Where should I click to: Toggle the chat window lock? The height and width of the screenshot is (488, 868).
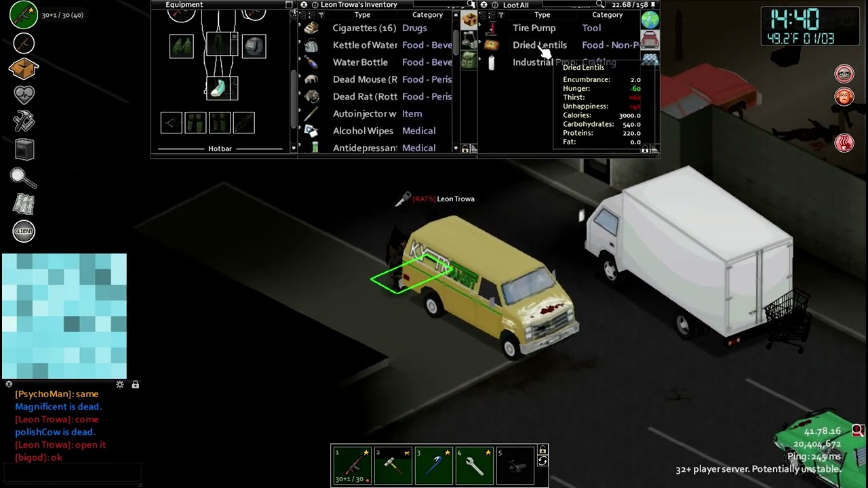click(135, 384)
